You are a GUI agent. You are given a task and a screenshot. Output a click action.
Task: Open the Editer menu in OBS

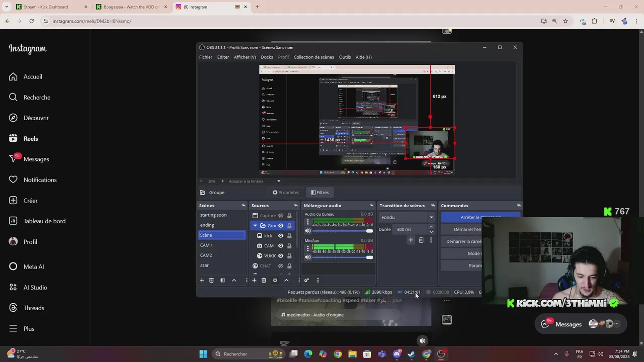click(223, 57)
